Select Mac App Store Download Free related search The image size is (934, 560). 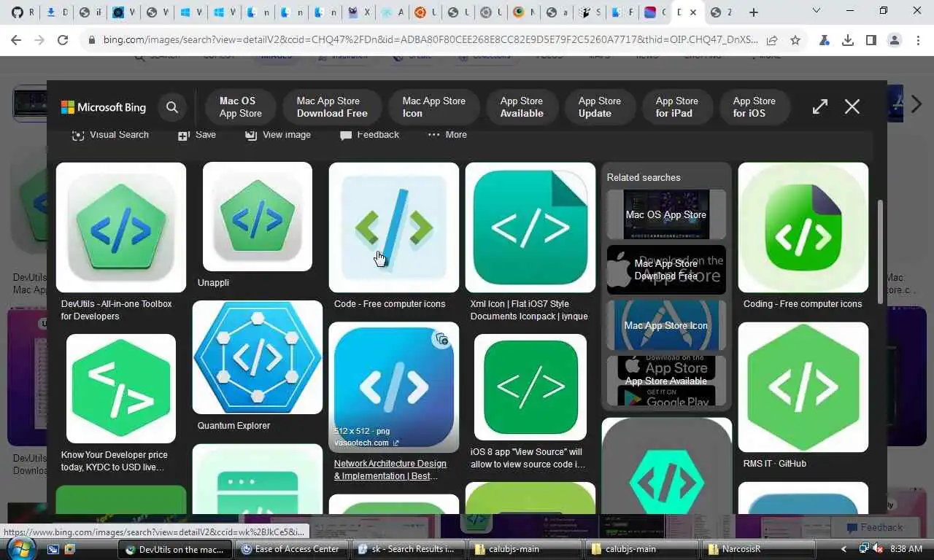tap(666, 270)
